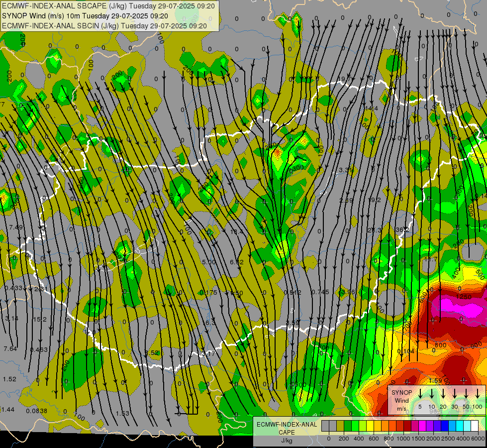Image resolution: width=487 pixels, height=448 pixels.
Task: Pick the white CAPE legend swatch
Action: pyautogui.click(x=474, y=426)
